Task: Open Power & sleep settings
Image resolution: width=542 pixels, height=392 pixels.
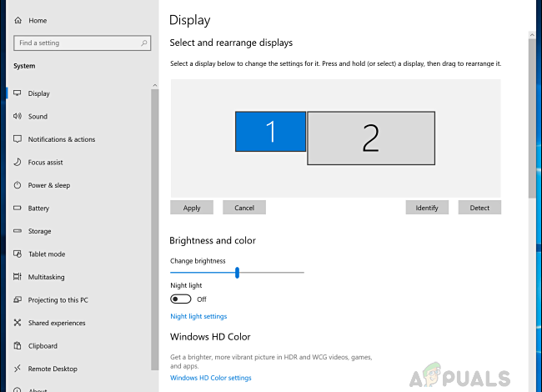Action: pos(49,185)
